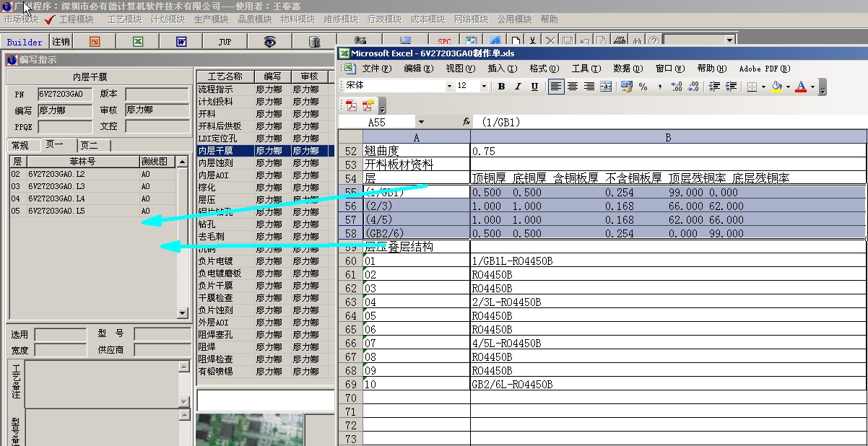868x446 pixels.
Task: Click the formula bar showing (1/GB1)
Action: click(x=672, y=122)
